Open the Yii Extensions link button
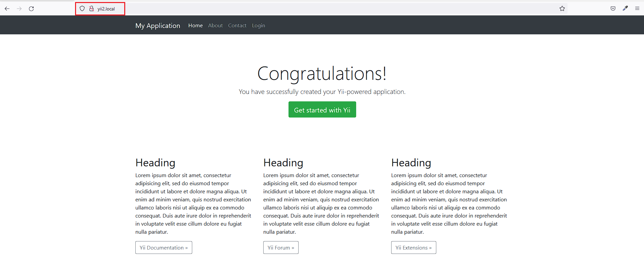Screen dimensions: 644x263 tap(413, 248)
